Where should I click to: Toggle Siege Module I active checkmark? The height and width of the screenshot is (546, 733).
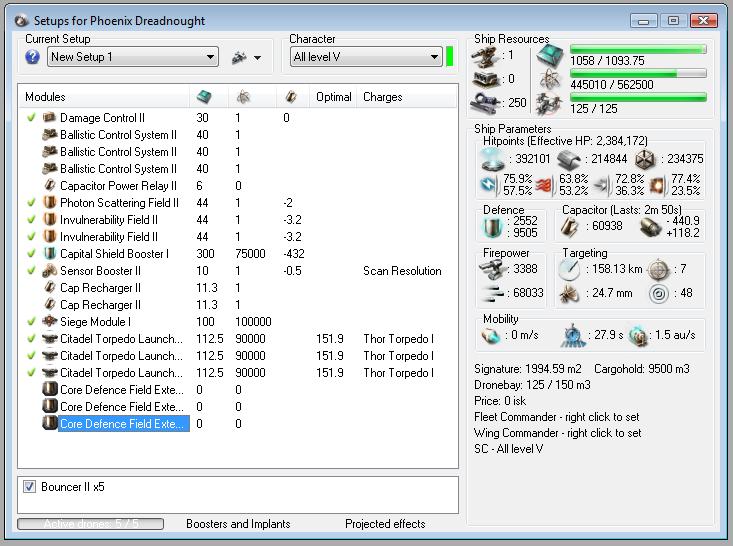(31, 321)
